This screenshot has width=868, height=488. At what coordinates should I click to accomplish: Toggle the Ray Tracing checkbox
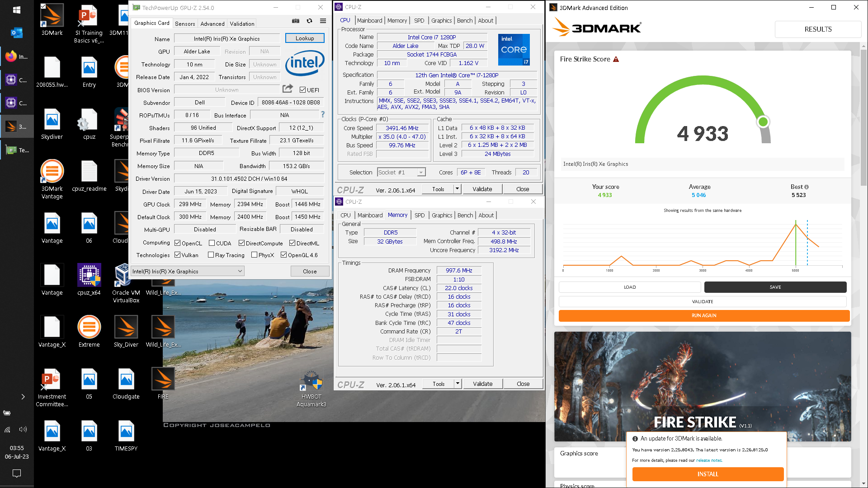coord(211,255)
